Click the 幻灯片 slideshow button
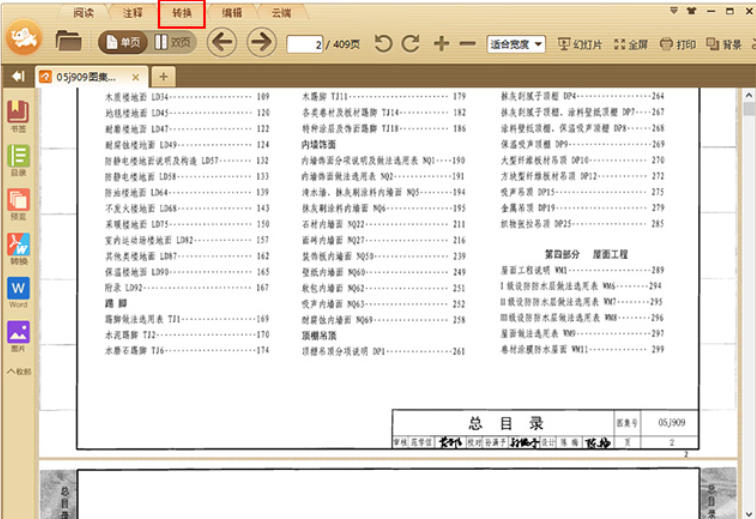 580,44
